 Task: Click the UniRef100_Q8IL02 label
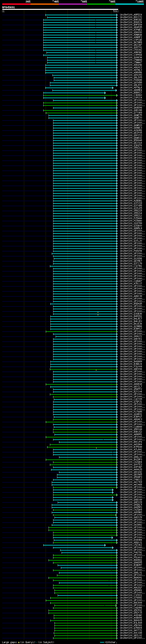[x=131, y=635]
